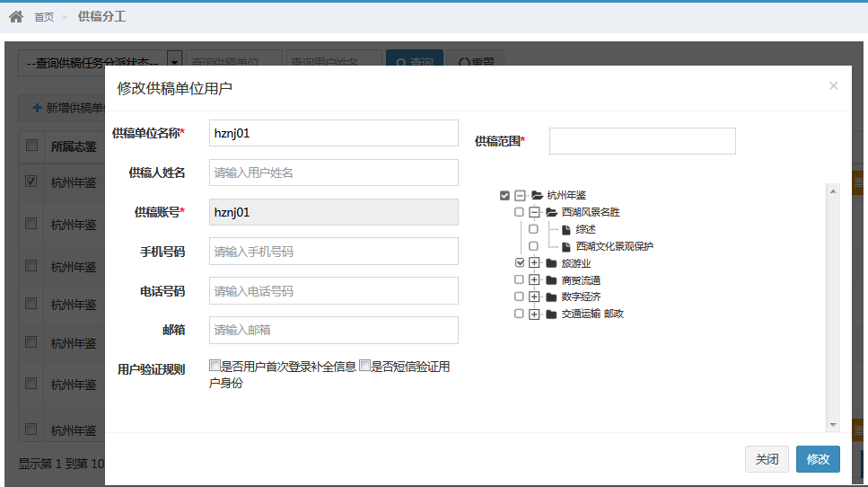The image size is (868, 487).
Task: Click the 交通运输 邮政 folder icon
Action: tap(551, 314)
